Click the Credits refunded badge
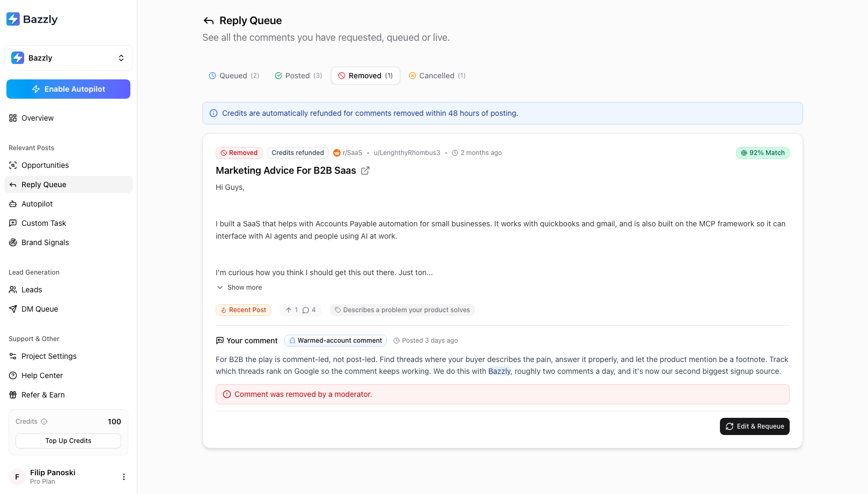 coord(298,153)
